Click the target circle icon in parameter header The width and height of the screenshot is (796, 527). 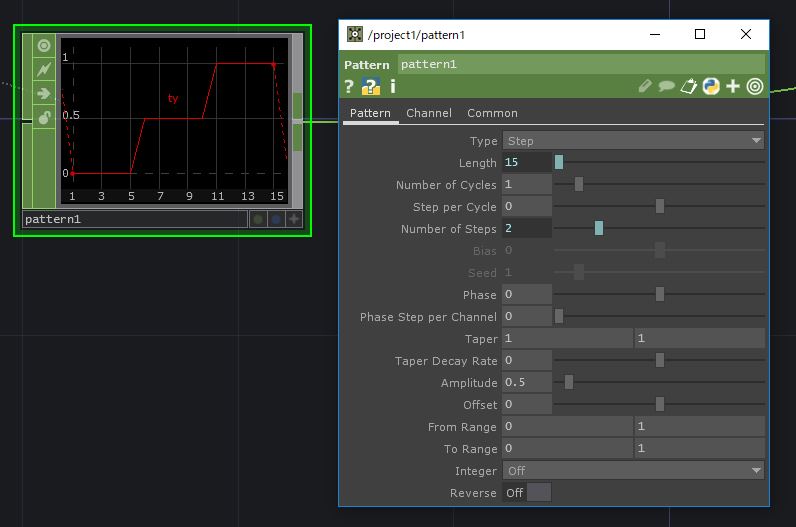(x=755, y=86)
